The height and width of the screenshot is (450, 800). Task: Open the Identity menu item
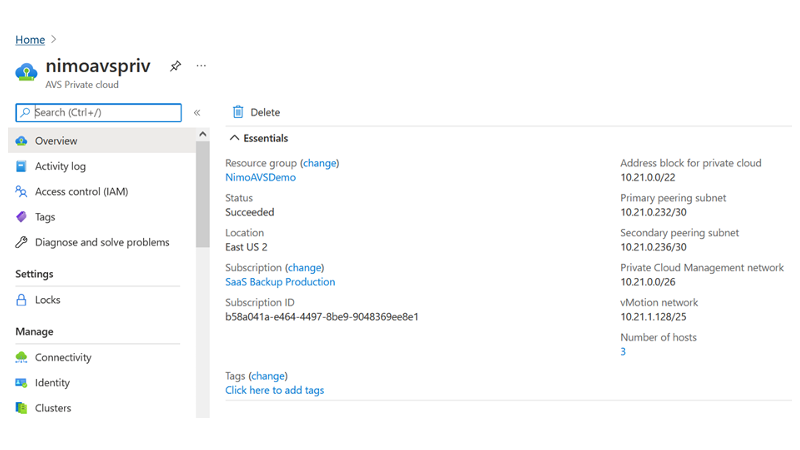click(52, 383)
